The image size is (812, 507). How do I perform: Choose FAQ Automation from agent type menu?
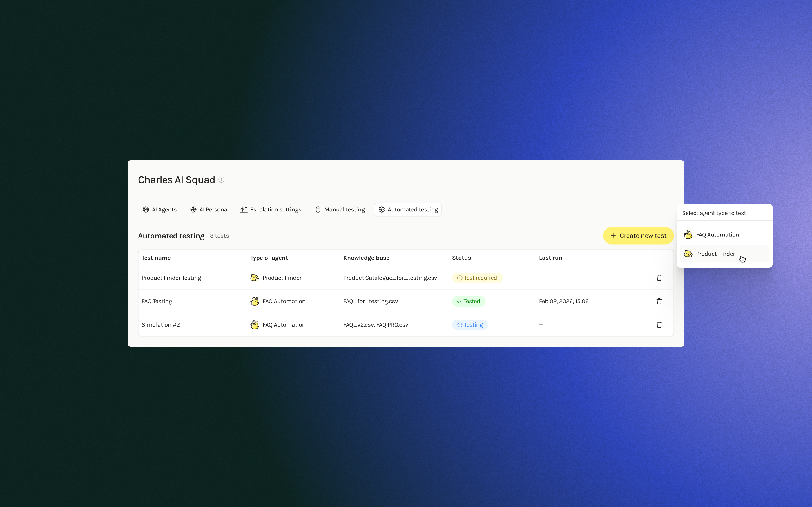point(717,235)
